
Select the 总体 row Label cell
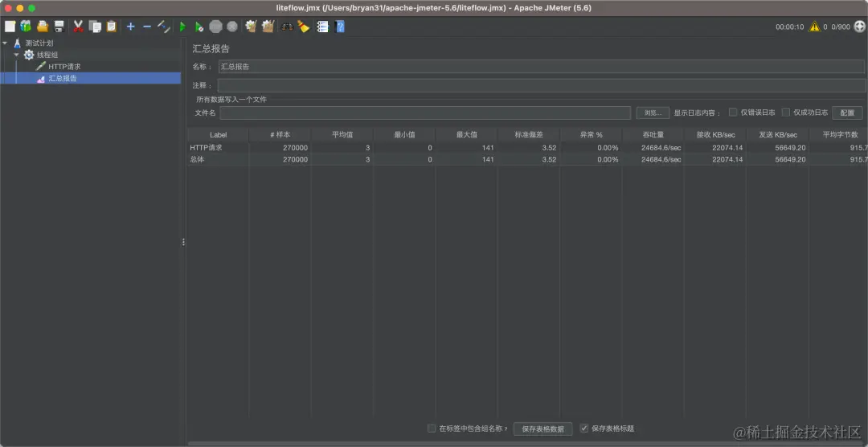[218, 159]
